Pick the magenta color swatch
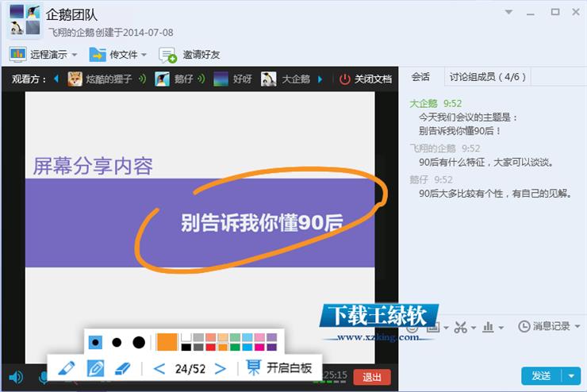The image size is (587, 392). click(x=259, y=348)
